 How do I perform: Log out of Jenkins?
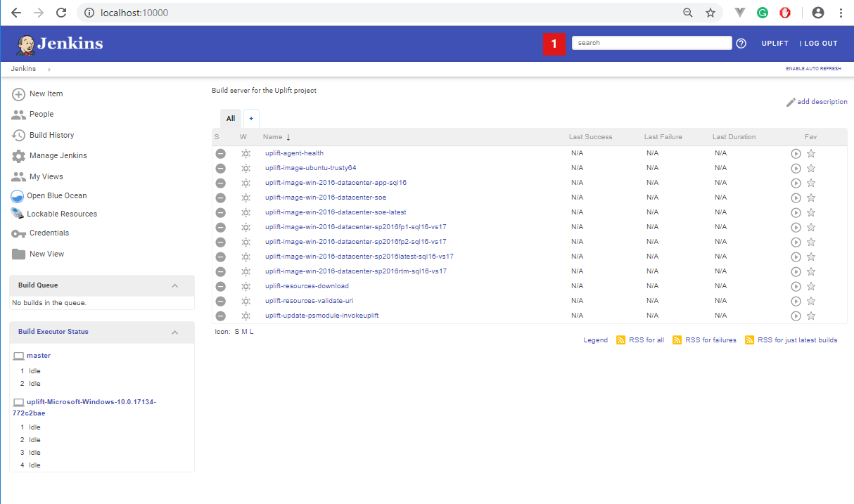point(819,44)
